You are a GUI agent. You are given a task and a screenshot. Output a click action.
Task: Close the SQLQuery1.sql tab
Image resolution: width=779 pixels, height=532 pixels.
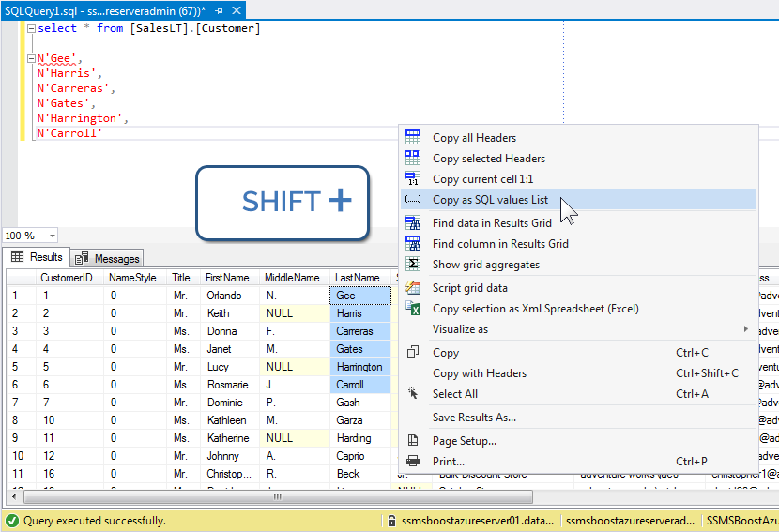[237, 10]
